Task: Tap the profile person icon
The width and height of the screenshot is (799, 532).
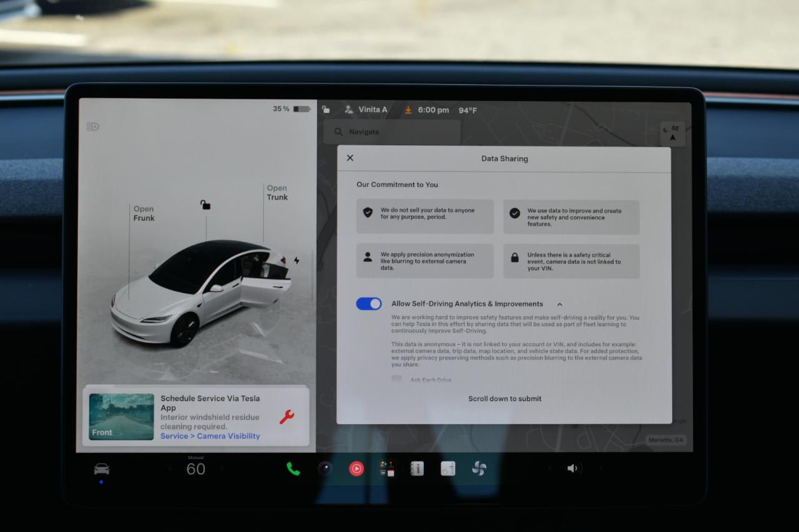Action: coord(348,110)
